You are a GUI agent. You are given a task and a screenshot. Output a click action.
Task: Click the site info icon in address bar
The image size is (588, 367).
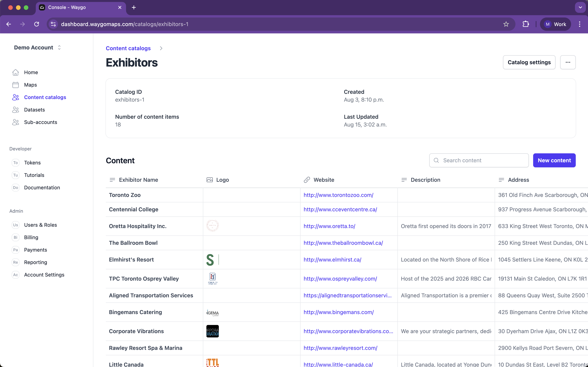(53, 24)
